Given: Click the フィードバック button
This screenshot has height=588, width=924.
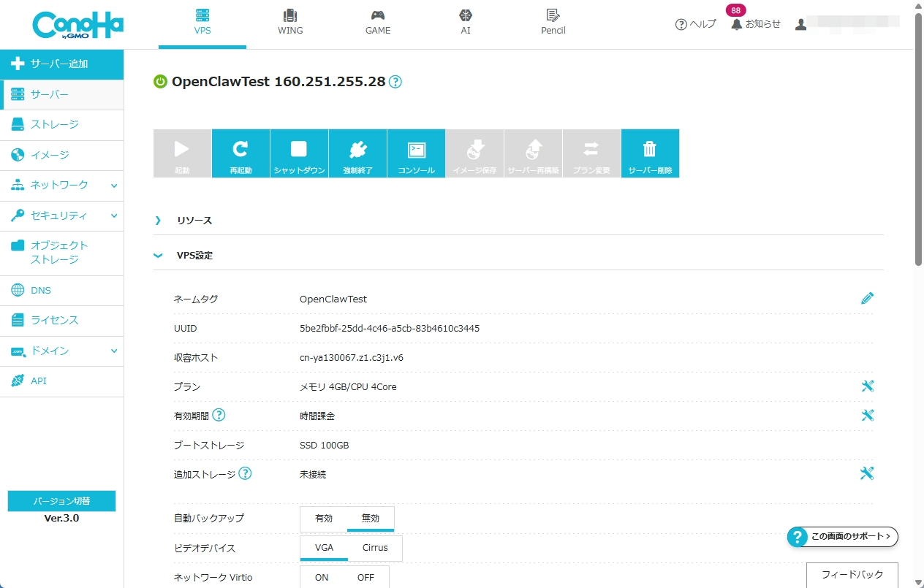Looking at the screenshot, I should click(x=852, y=575).
